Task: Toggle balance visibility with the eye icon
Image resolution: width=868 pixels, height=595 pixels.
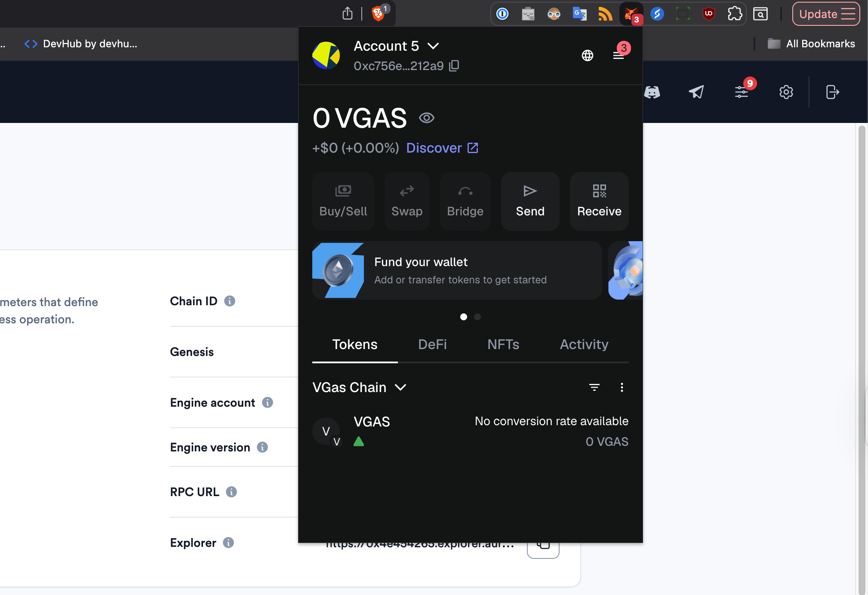Action: (426, 117)
